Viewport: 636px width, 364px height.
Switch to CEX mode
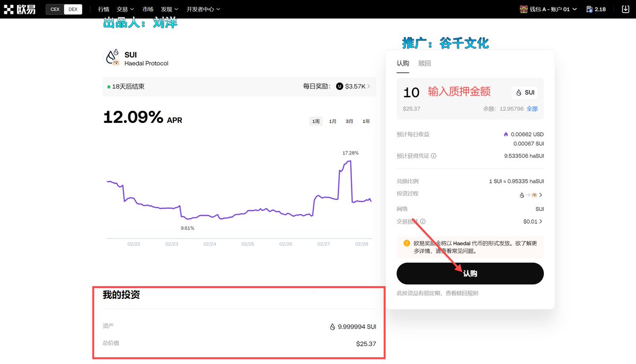[x=55, y=10]
